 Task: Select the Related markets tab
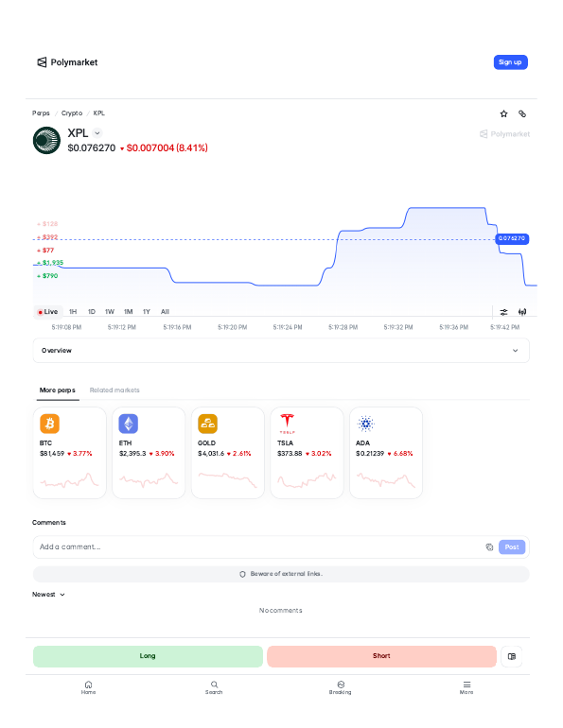[x=114, y=390]
